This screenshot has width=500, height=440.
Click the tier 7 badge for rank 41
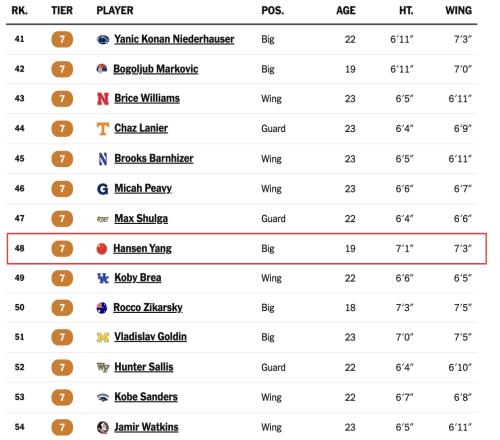click(x=62, y=40)
